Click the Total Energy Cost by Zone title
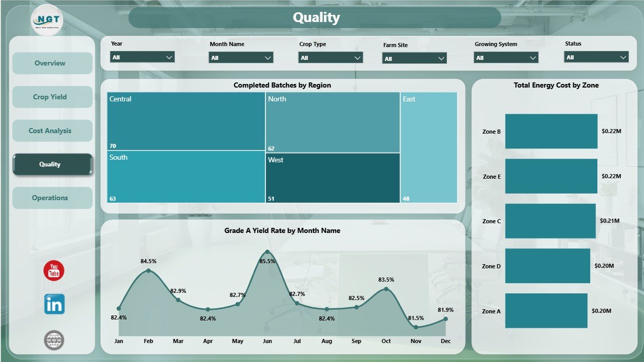The width and height of the screenshot is (644, 362). tap(556, 85)
